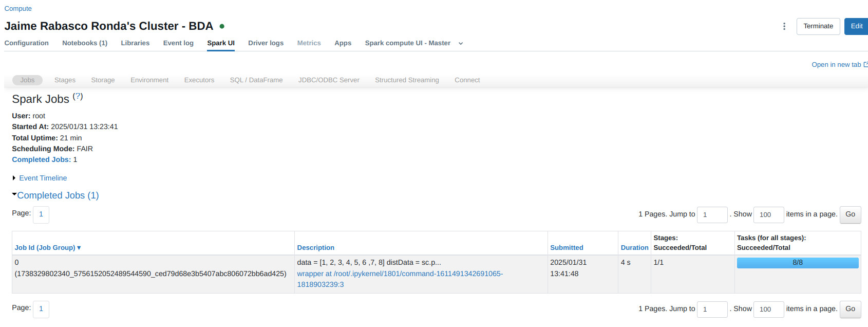Select the Spark UI tab
The width and height of the screenshot is (868, 327).
pyautogui.click(x=221, y=43)
